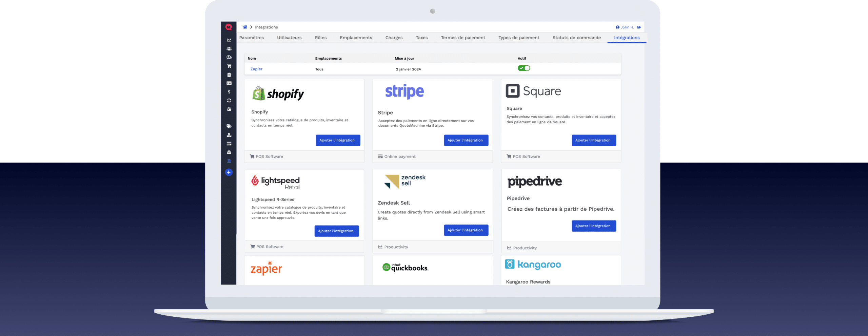Image resolution: width=868 pixels, height=336 pixels.
Task: Go home via breadcrumb house icon
Action: pos(245,27)
